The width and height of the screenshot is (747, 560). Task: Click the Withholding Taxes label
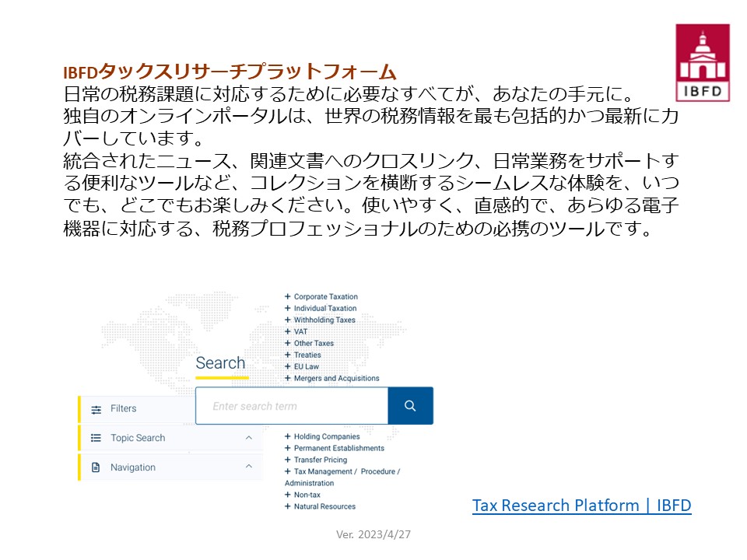(324, 320)
